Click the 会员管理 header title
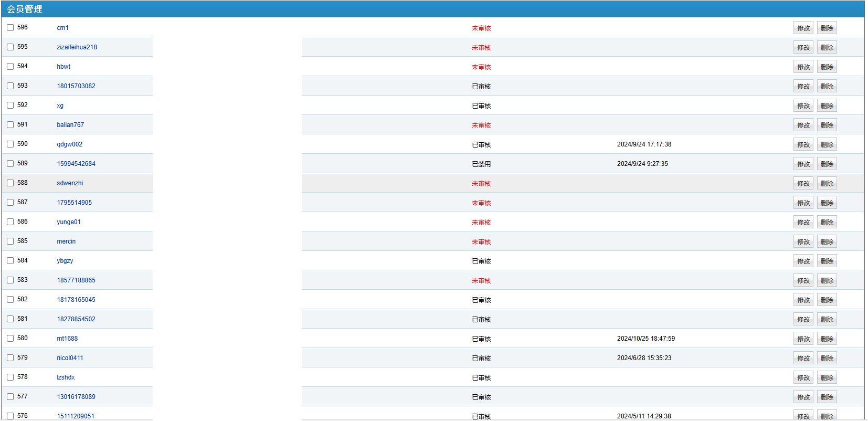 click(25, 9)
